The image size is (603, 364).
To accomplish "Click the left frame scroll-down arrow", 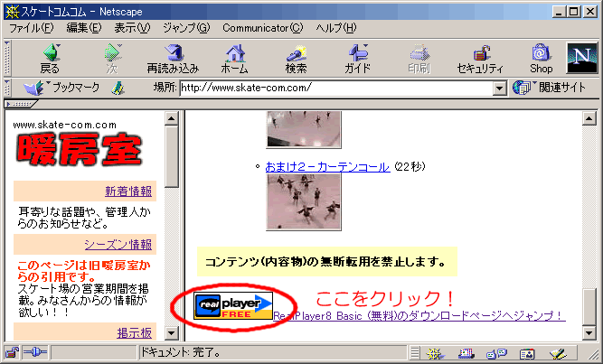I will click(172, 333).
